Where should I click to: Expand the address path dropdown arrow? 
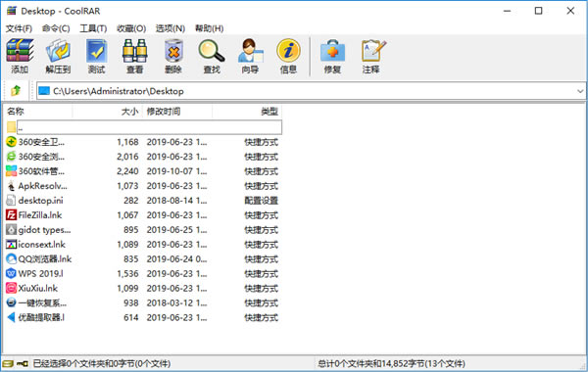click(580, 91)
